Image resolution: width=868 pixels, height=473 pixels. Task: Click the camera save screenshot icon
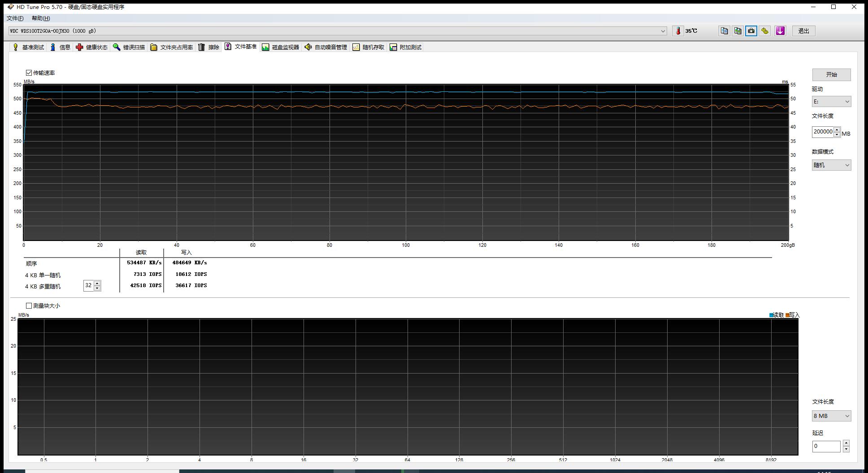click(751, 31)
